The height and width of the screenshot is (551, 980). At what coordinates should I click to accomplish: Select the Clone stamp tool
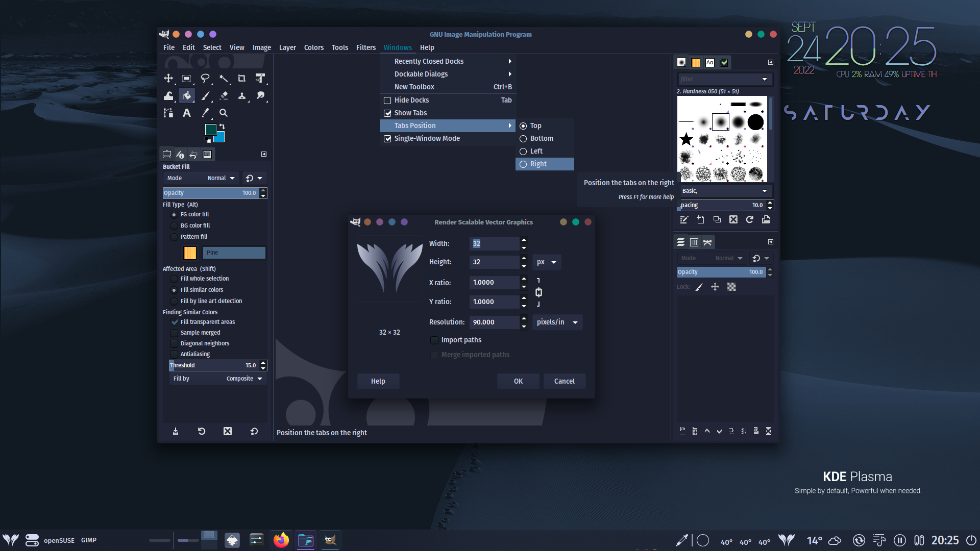pos(242,95)
